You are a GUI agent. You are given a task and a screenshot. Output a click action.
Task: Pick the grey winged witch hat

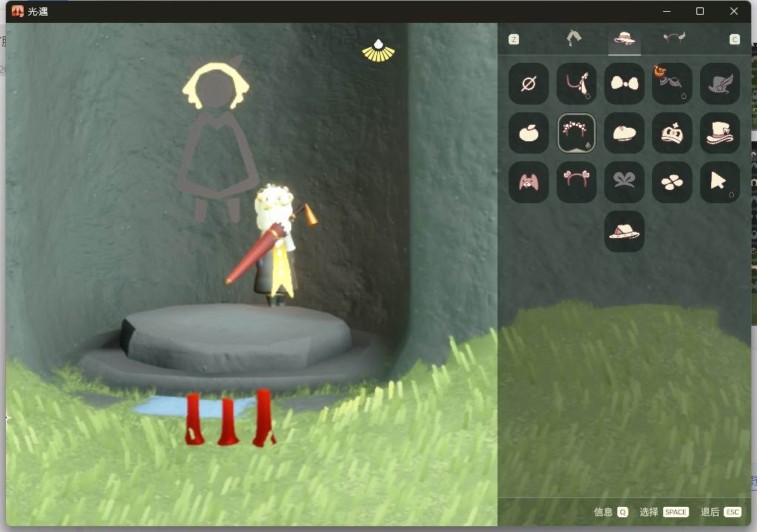click(x=719, y=83)
